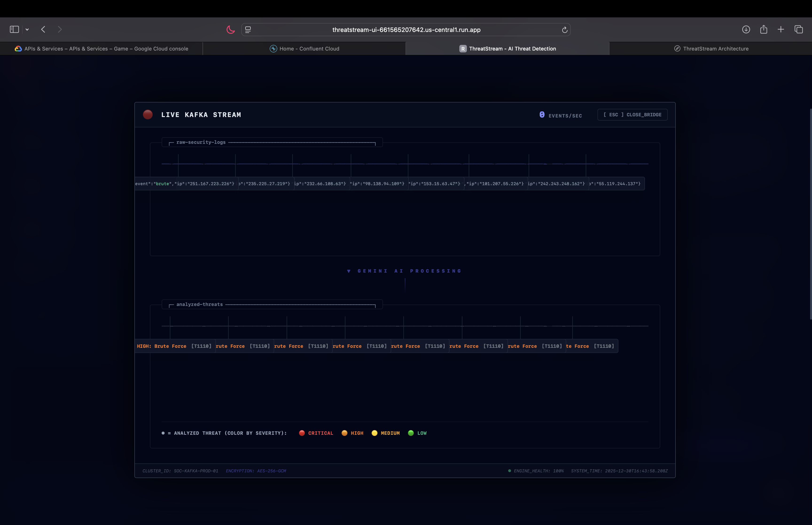Image resolution: width=812 pixels, height=525 pixels.
Task: Click the brute event log with IP 251.167.223.226
Action: pyautogui.click(x=186, y=184)
